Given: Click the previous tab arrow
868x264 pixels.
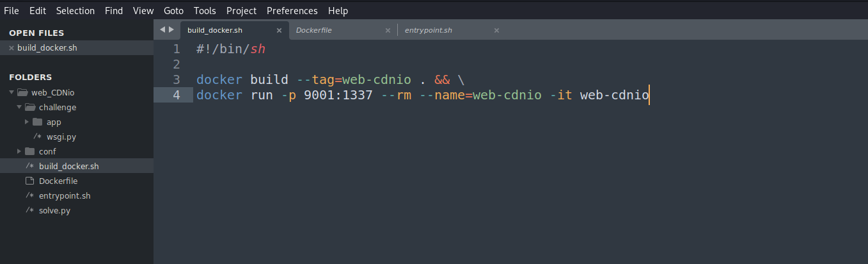Looking at the screenshot, I should pos(162,29).
